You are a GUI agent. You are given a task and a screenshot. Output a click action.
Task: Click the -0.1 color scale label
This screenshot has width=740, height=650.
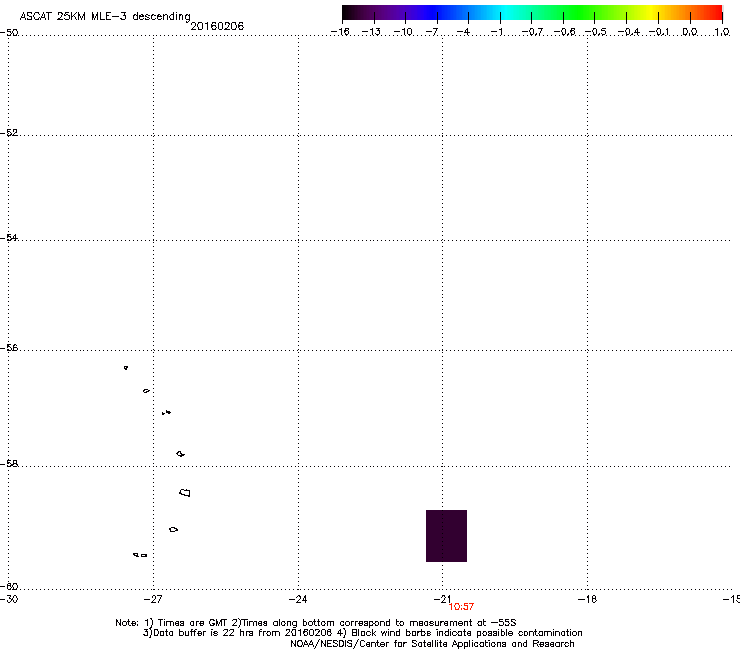(659, 32)
